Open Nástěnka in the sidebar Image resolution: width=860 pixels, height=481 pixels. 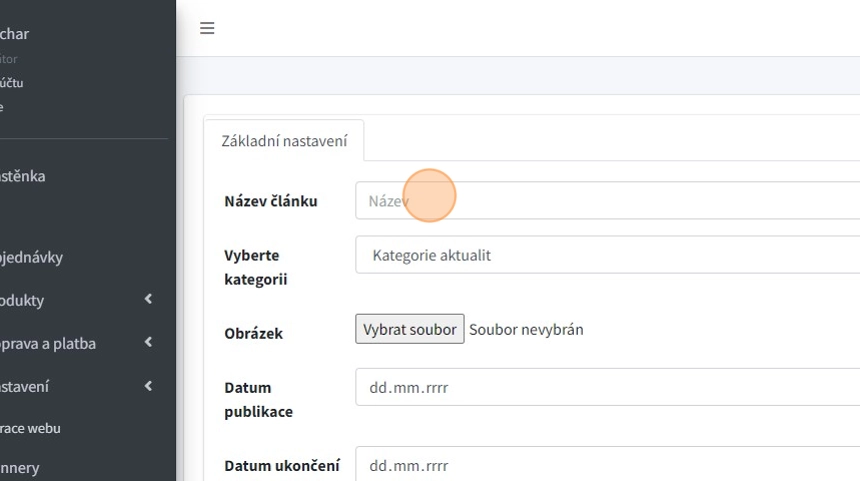click(x=22, y=176)
